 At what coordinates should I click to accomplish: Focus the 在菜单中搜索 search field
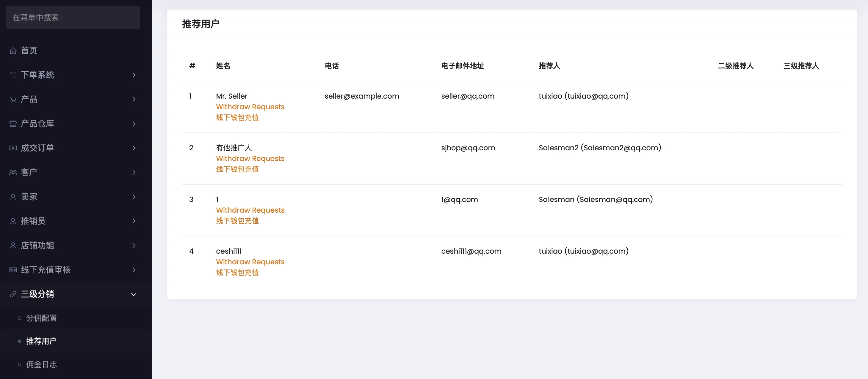pyautogui.click(x=73, y=18)
